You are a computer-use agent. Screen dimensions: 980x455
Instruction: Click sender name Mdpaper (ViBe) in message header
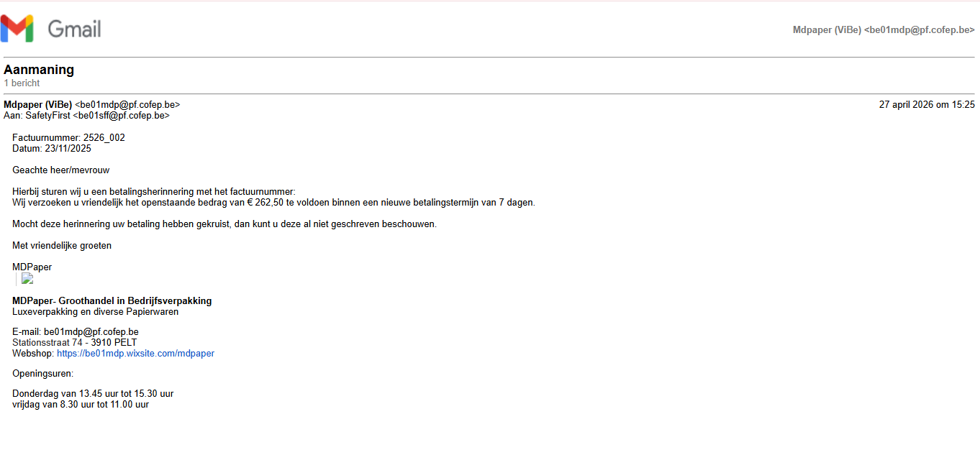pyautogui.click(x=38, y=105)
